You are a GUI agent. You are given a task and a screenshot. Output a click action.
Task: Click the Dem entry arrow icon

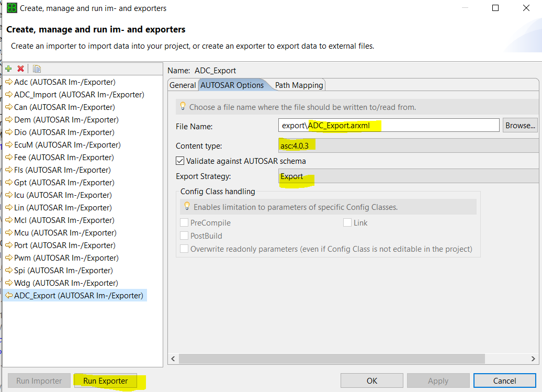(9, 120)
